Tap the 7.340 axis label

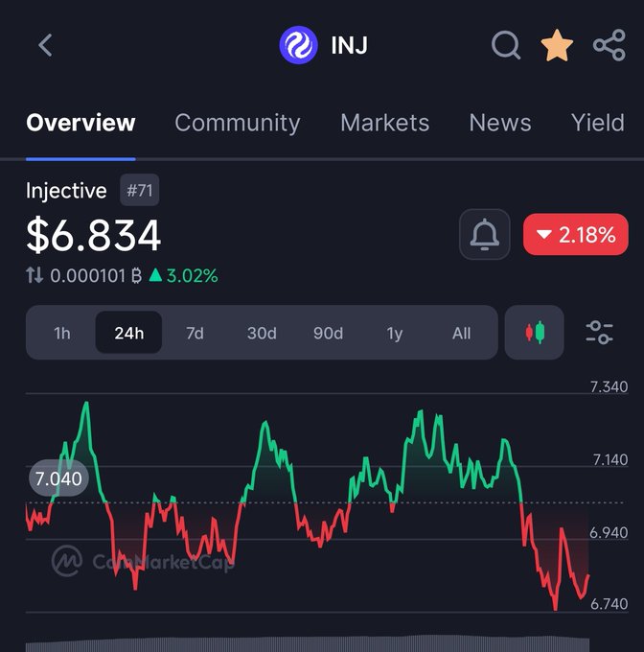point(609,386)
